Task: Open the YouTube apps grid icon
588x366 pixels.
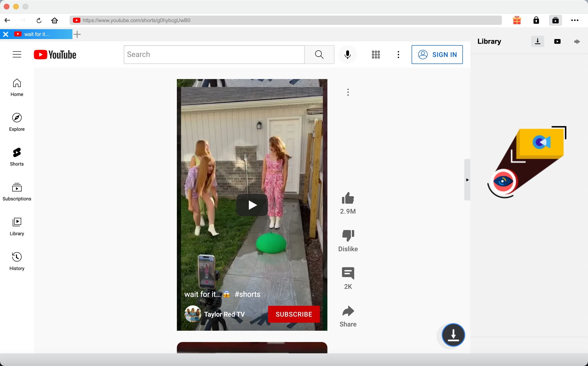Action: [x=376, y=55]
